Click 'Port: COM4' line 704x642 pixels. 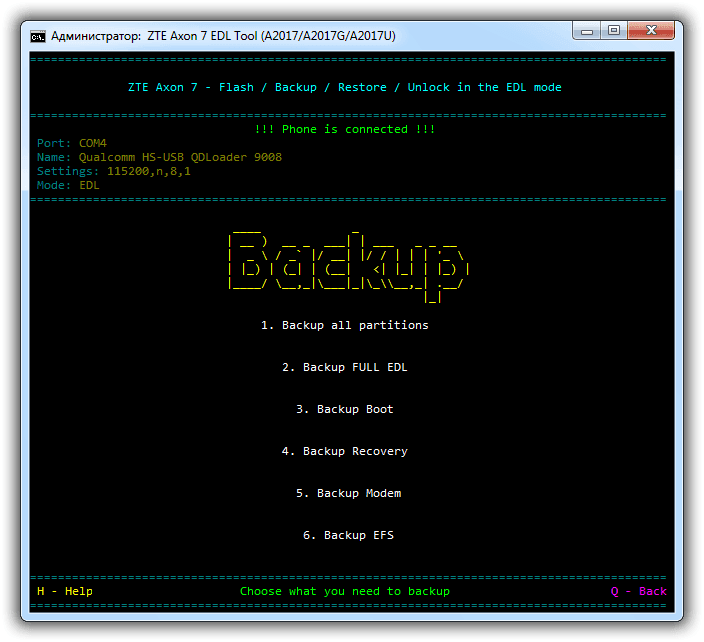tap(72, 143)
